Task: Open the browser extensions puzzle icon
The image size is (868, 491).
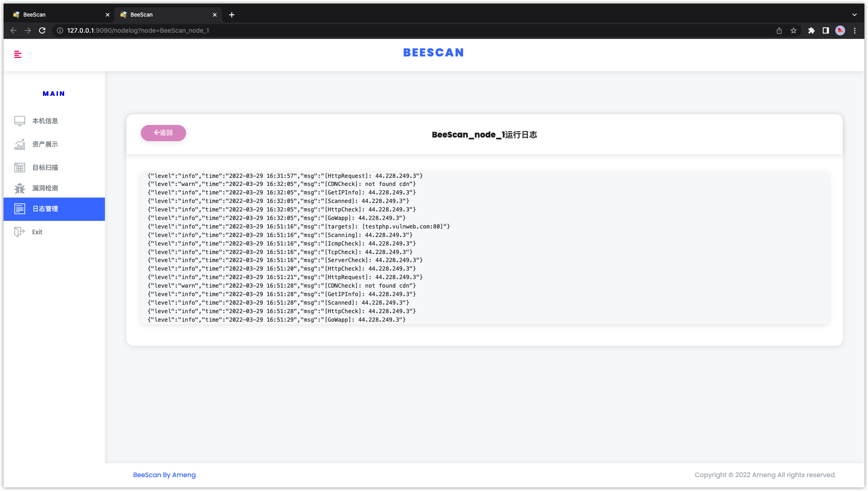Action: coord(811,30)
